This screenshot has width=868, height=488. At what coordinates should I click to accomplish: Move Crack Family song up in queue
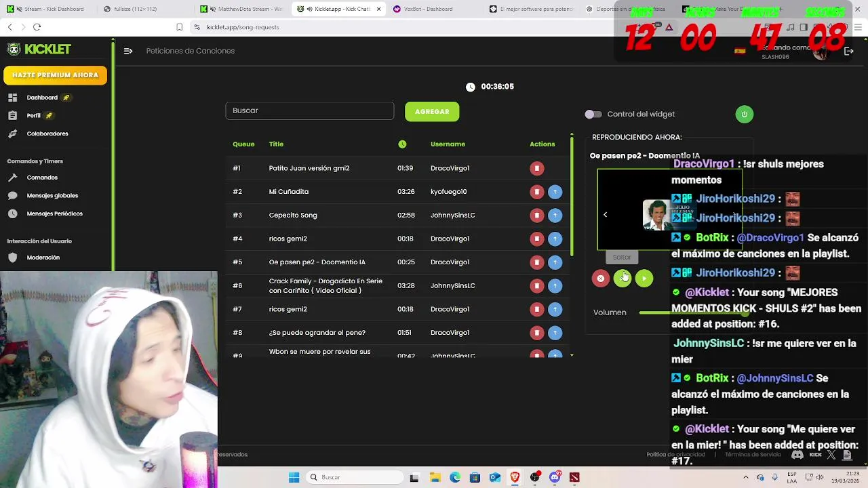(x=555, y=286)
